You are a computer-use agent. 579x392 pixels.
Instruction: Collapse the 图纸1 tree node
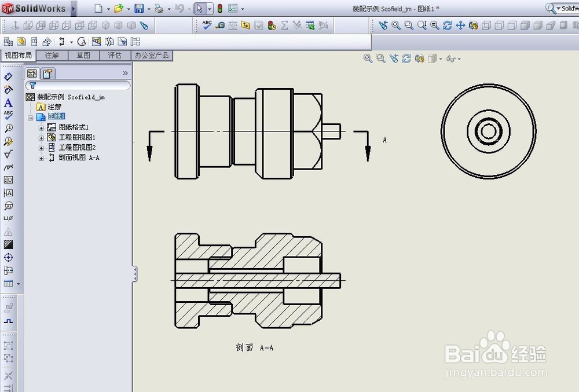[x=30, y=116]
